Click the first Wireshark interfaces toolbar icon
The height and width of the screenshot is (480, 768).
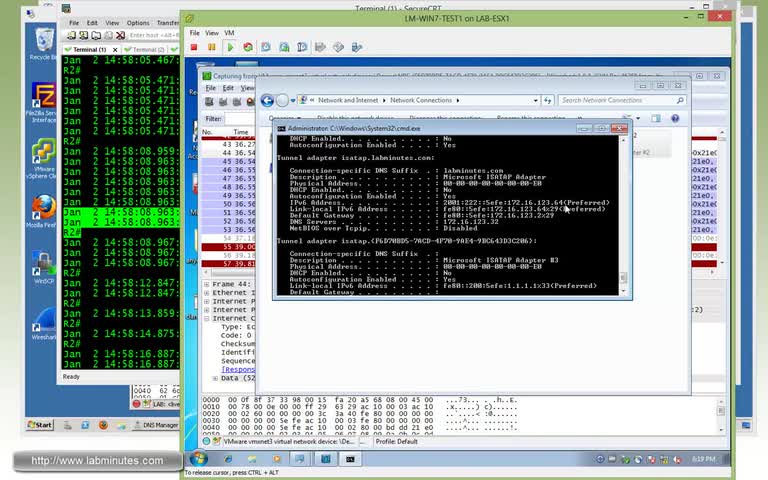[x=209, y=102]
